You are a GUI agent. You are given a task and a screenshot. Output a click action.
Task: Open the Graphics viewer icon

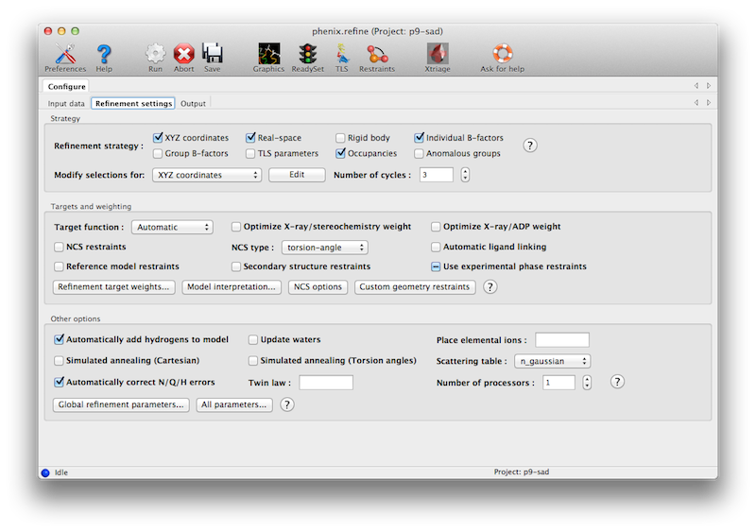click(268, 55)
